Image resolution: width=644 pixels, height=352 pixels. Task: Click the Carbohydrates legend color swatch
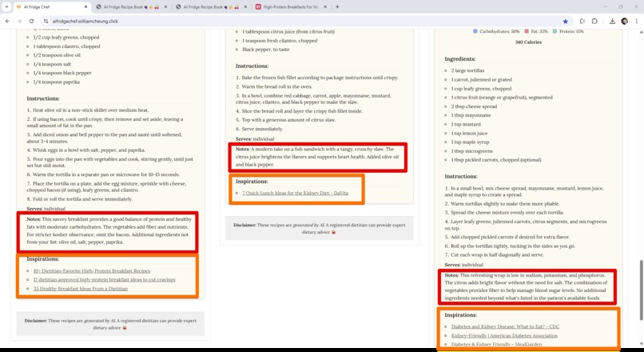(x=475, y=31)
